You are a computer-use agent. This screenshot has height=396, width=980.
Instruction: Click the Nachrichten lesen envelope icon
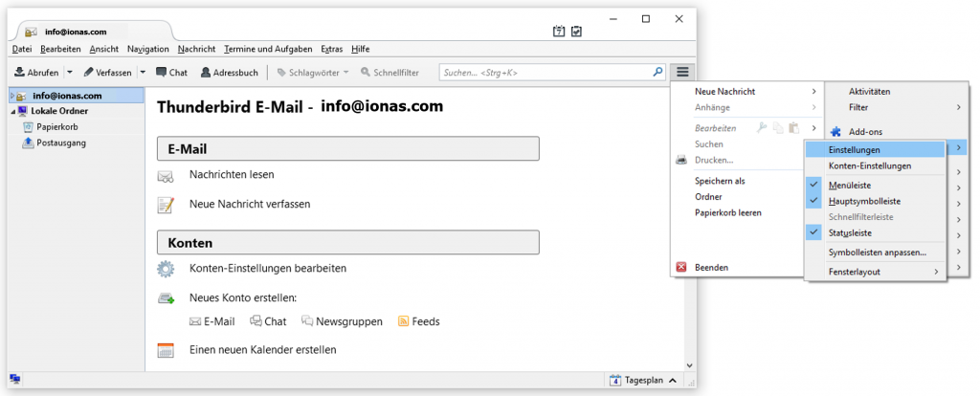tap(165, 177)
